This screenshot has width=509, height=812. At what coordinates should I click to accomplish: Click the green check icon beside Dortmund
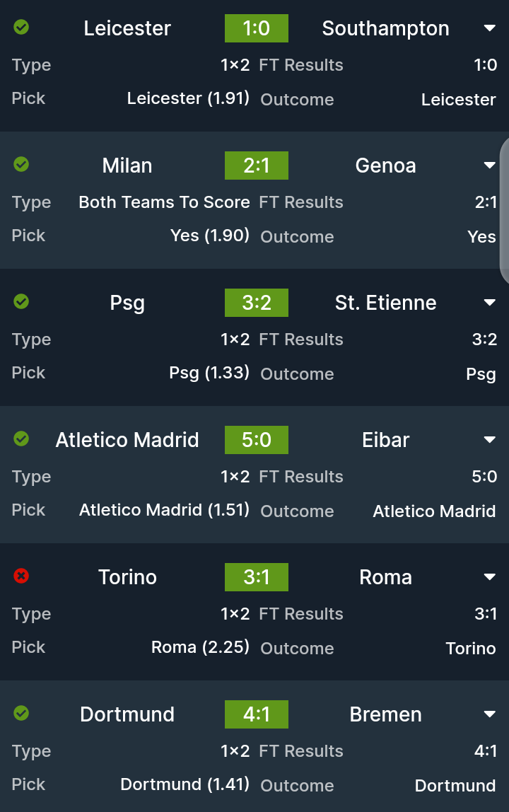pyautogui.click(x=21, y=714)
